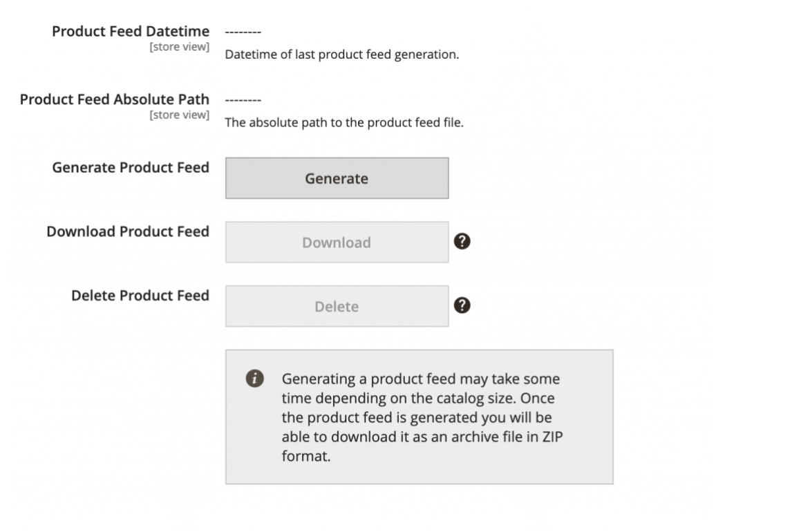
Task: Open help tooltip beside Download button
Action: coord(462,241)
